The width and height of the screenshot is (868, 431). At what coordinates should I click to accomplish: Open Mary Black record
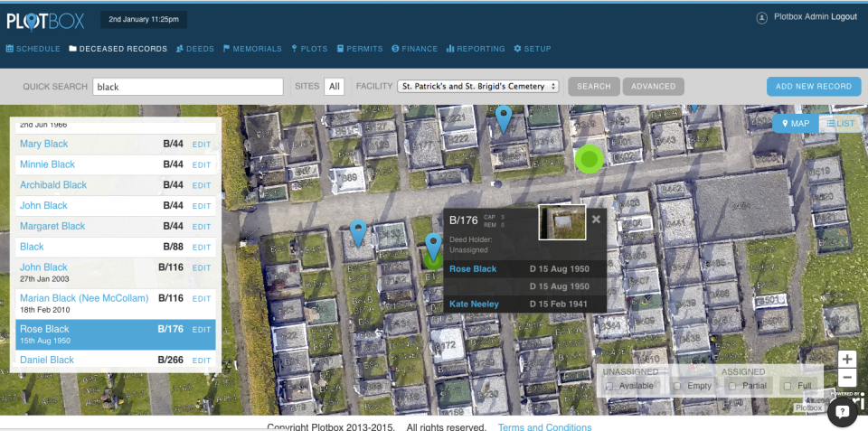click(x=43, y=144)
